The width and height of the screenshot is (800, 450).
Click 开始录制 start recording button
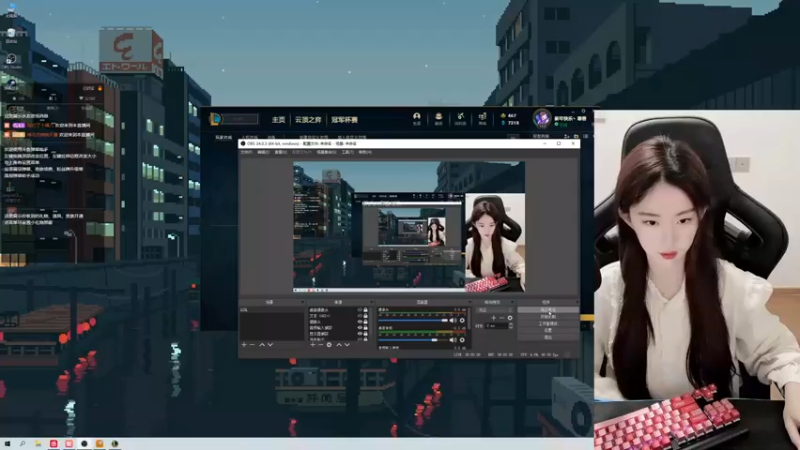pyautogui.click(x=548, y=317)
